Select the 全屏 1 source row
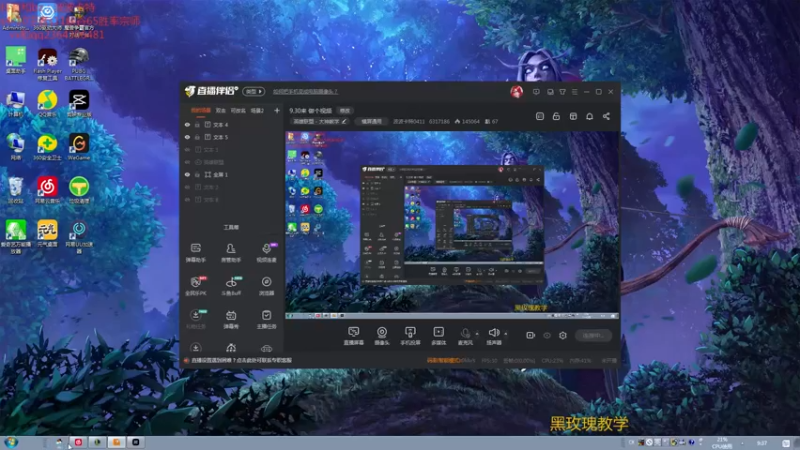800x450 pixels. [x=232, y=174]
